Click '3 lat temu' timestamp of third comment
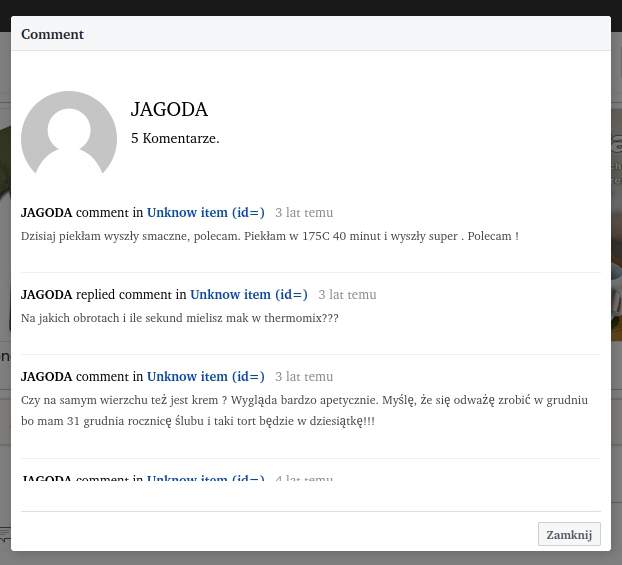This screenshot has height=565, width=622. (304, 377)
